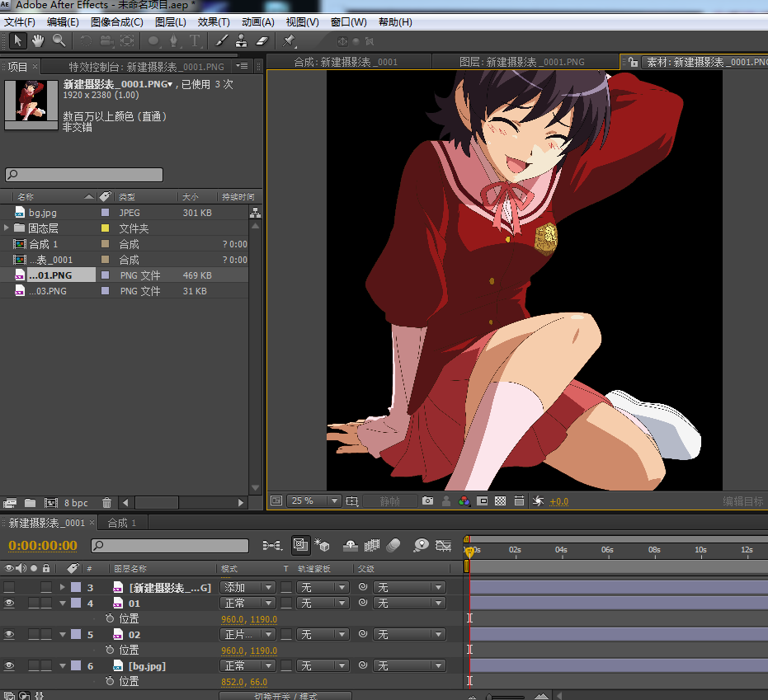768x700 pixels.
Task: Click the 0:00:00:00 current time display
Action: 43,545
